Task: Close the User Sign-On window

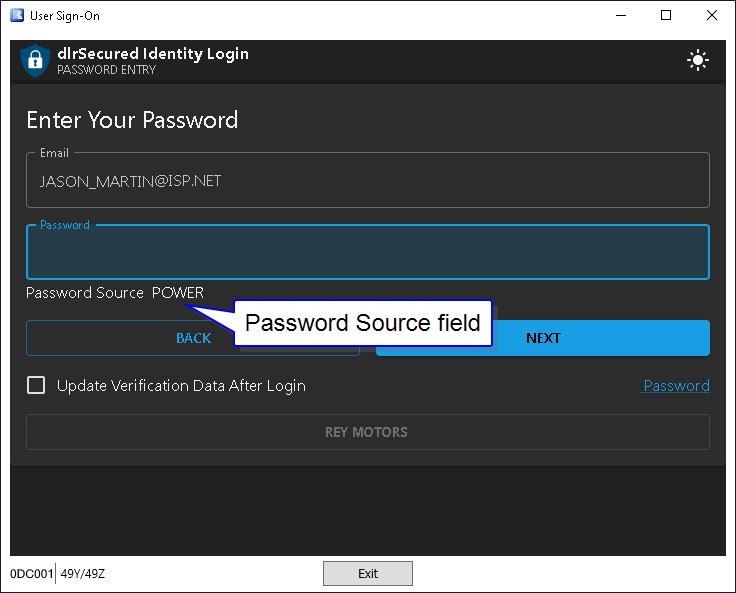Action: pyautogui.click(x=712, y=15)
